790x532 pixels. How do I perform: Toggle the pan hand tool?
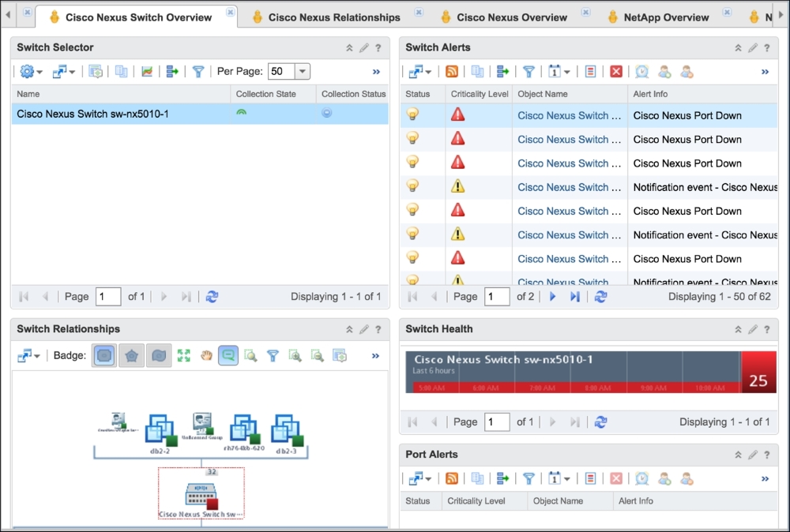click(206, 355)
